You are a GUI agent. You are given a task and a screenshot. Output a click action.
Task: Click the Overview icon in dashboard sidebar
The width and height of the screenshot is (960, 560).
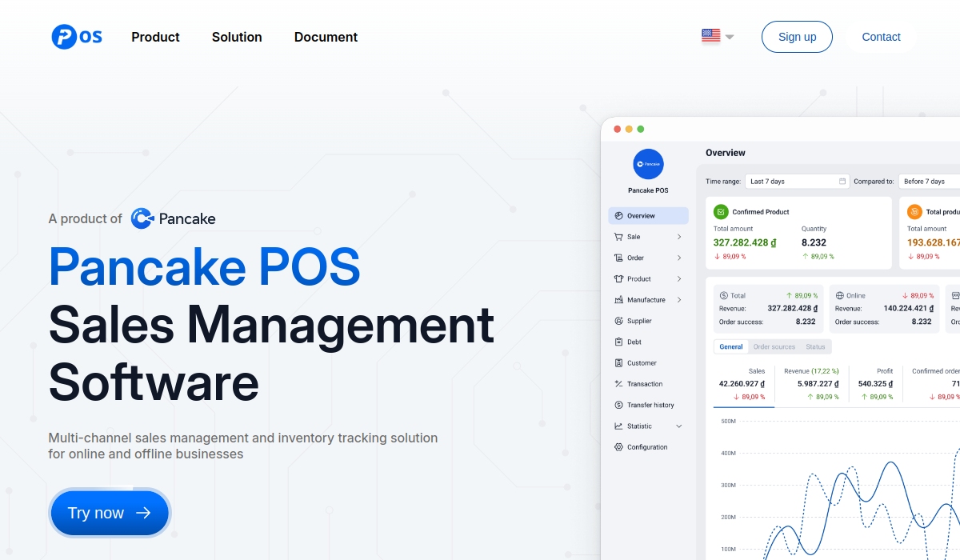click(x=618, y=216)
